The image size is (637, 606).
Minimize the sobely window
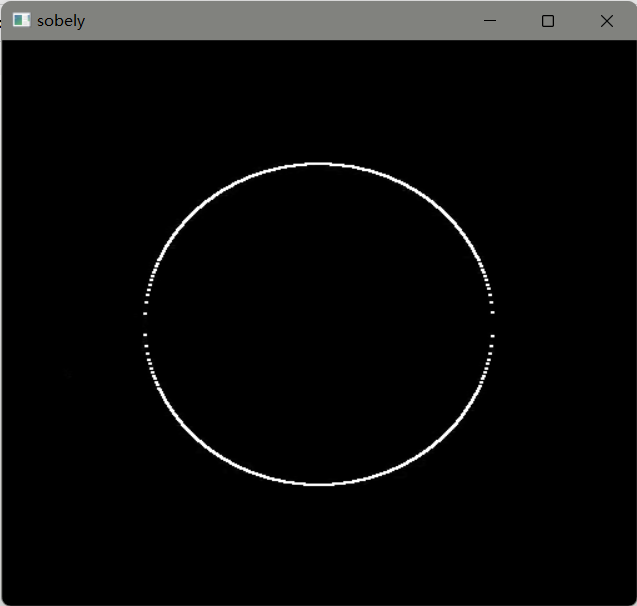[490, 21]
